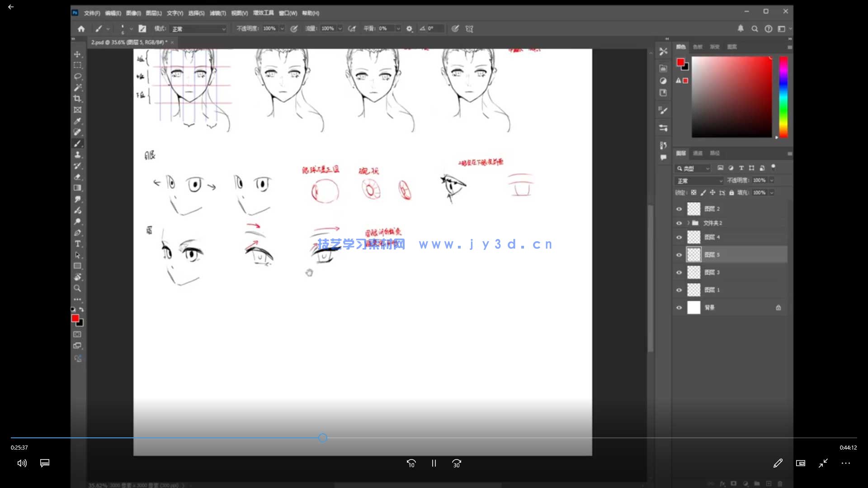Image resolution: width=868 pixels, height=488 pixels.
Task: Select the Horizontal Type tool
Action: (x=78, y=244)
